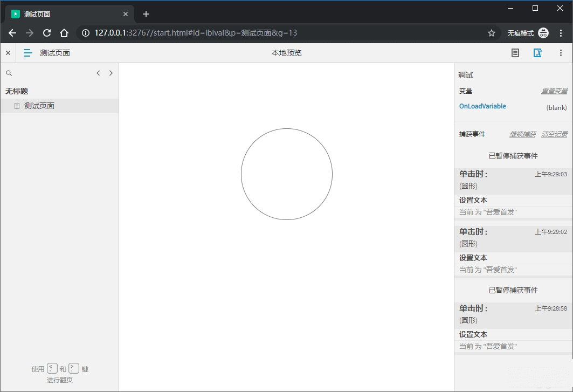Click the site info icon in address bar
Screen dimensions: 573x392
86,33
